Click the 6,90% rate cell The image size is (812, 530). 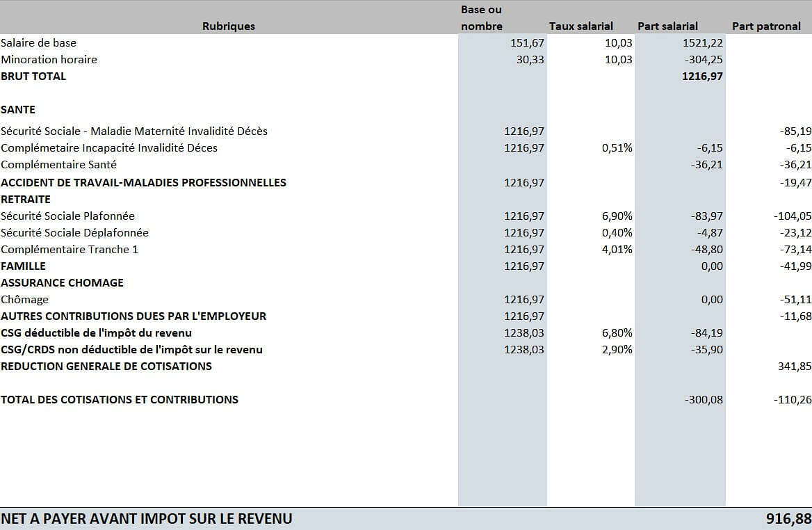pos(617,216)
